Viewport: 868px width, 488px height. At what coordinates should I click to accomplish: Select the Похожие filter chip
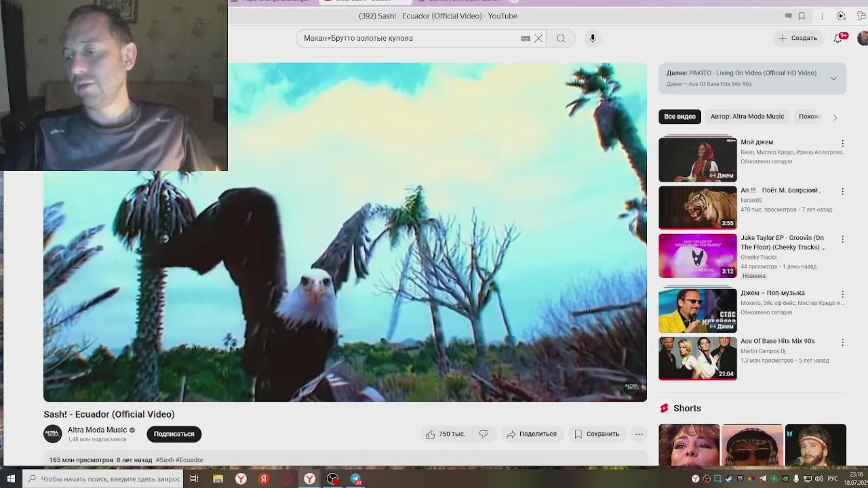(809, 117)
